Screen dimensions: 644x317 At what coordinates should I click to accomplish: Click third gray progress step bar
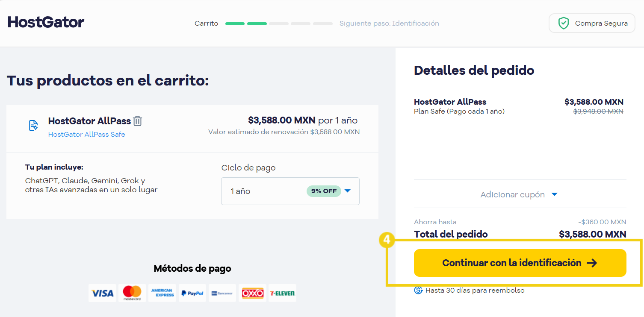pos(279,23)
